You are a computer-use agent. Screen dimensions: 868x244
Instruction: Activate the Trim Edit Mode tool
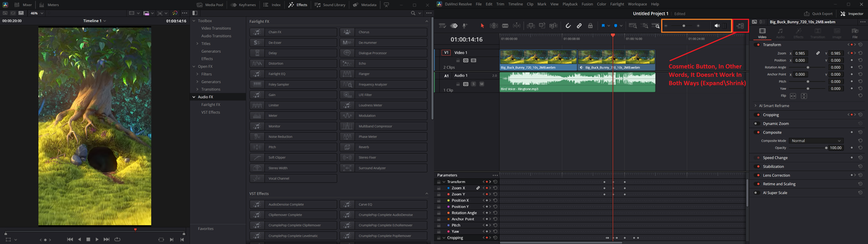[x=494, y=26]
